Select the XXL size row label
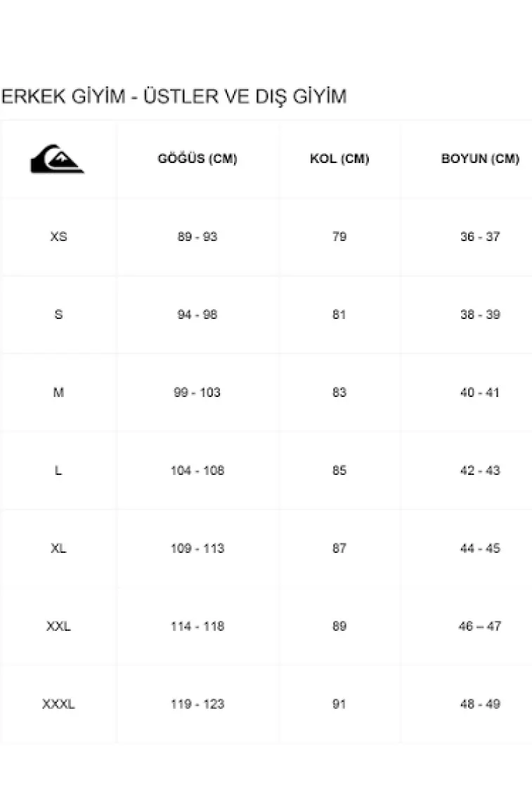This screenshot has width=532, height=801. (x=58, y=626)
